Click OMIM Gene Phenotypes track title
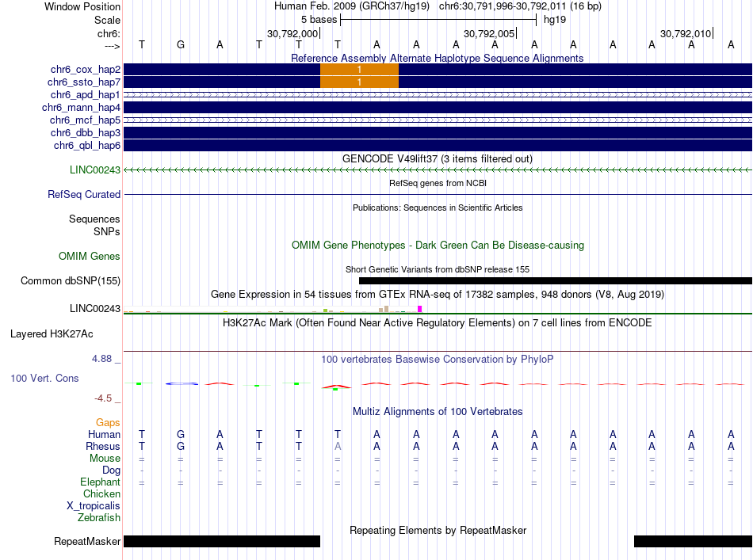This screenshot has height=560, width=753. [x=438, y=246]
